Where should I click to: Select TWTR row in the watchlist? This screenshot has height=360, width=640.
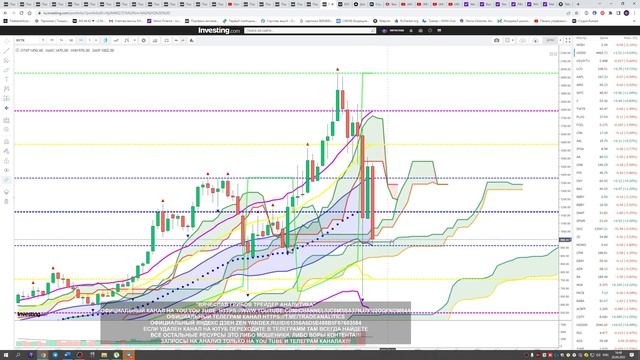607,109
